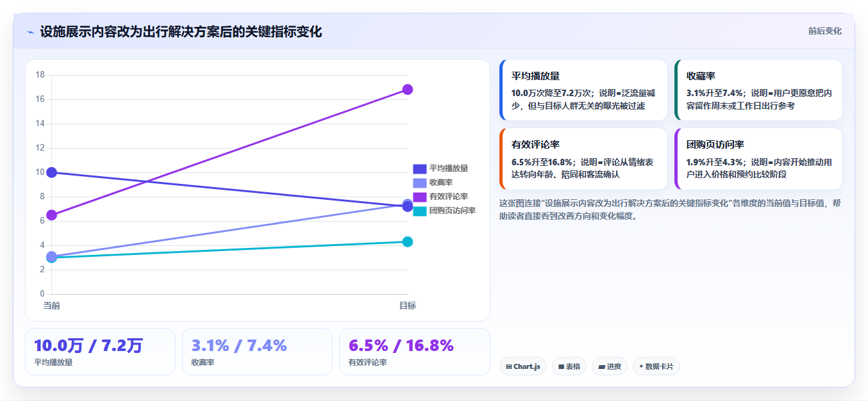Click the lightning icon beside the title

tap(30, 31)
